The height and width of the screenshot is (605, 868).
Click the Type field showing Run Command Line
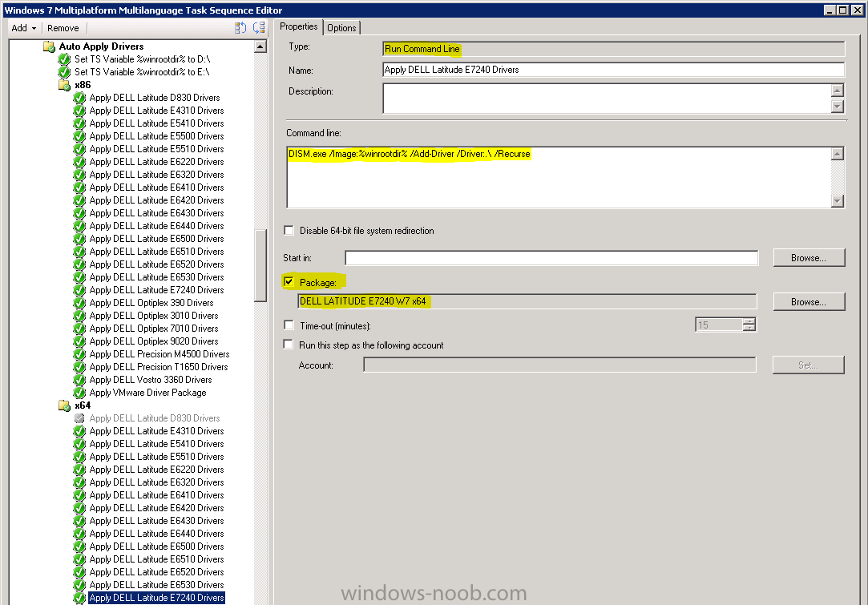(x=613, y=49)
